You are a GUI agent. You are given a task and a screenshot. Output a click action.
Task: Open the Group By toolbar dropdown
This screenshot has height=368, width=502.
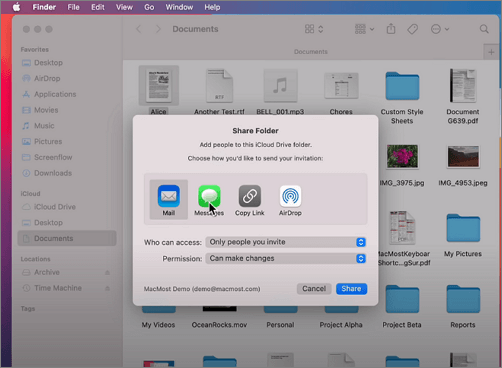364,29
